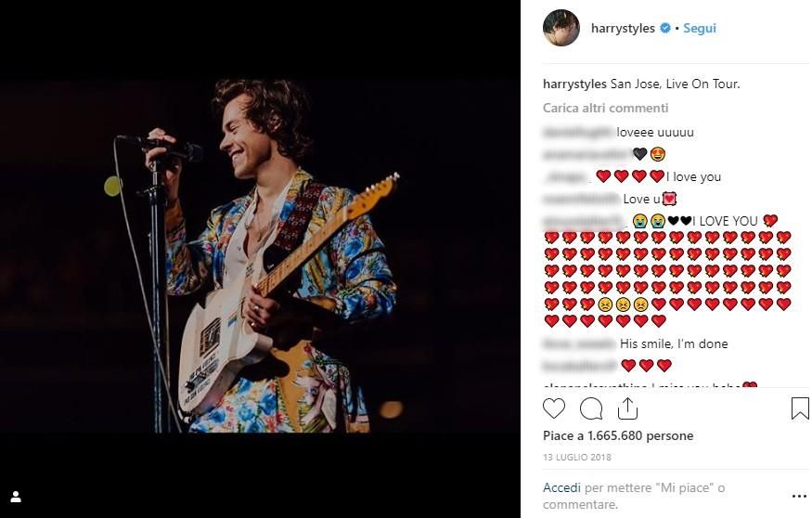The width and height of the screenshot is (812, 518).
Task: Show tagged people icon on the photo
Action: point(16,497)
